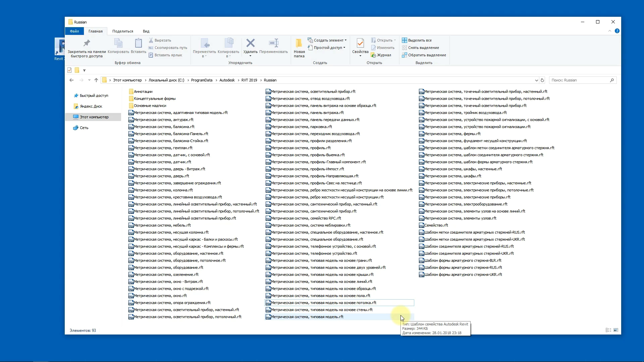Click Up one level arrow

pos(96,80)
